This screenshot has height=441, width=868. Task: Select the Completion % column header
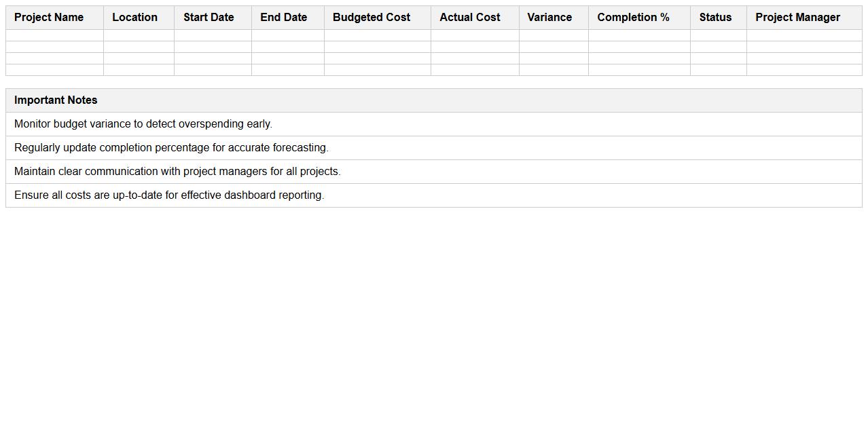pyautogui.click(x=633, y=17)
